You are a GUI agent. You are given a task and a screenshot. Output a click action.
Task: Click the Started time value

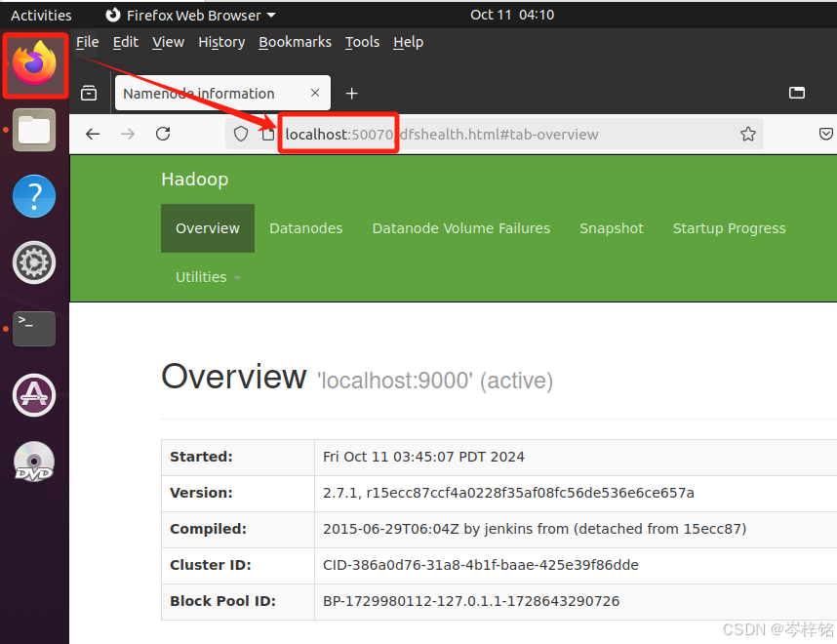tap(423, 457)
